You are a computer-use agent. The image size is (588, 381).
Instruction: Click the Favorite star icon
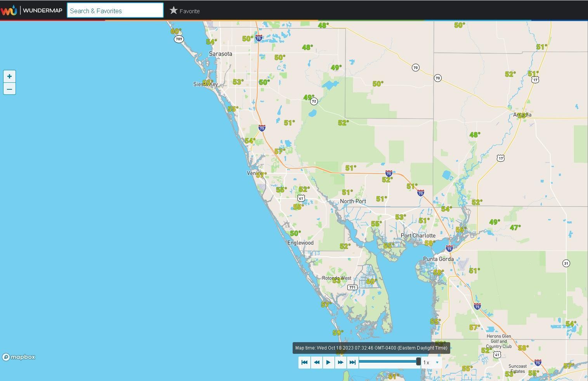(173, 10)
